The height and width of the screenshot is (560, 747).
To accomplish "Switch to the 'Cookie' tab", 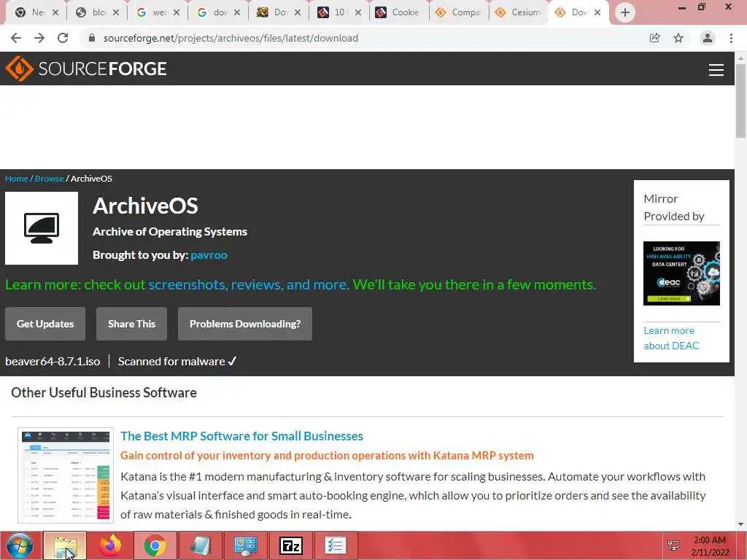I will (x=398, y=12).
